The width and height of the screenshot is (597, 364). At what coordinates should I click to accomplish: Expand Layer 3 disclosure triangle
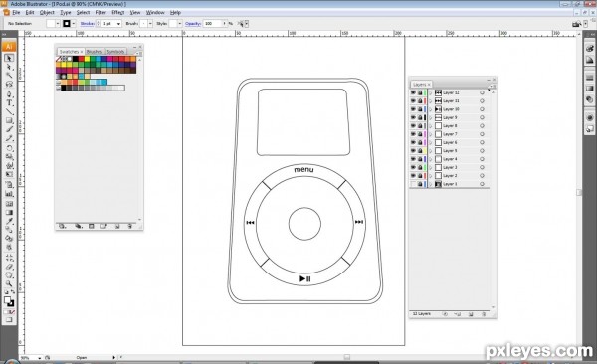pos(431,167)
